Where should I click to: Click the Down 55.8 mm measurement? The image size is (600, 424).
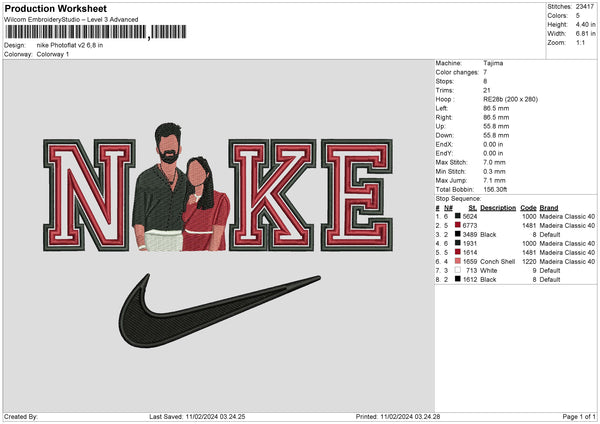coord(496,135)
